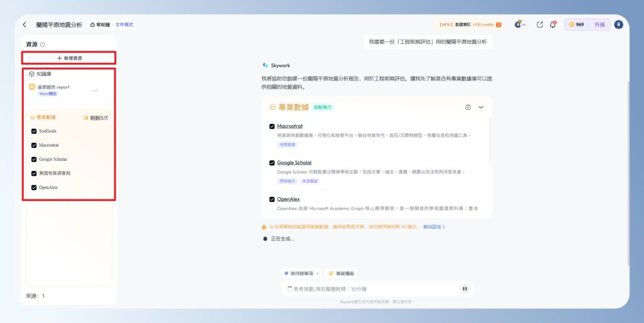Image resolution: width=644 pixels, height=323 pixels.
Task: Click the 知識庫 cube icon
Action: coord(31,74)
